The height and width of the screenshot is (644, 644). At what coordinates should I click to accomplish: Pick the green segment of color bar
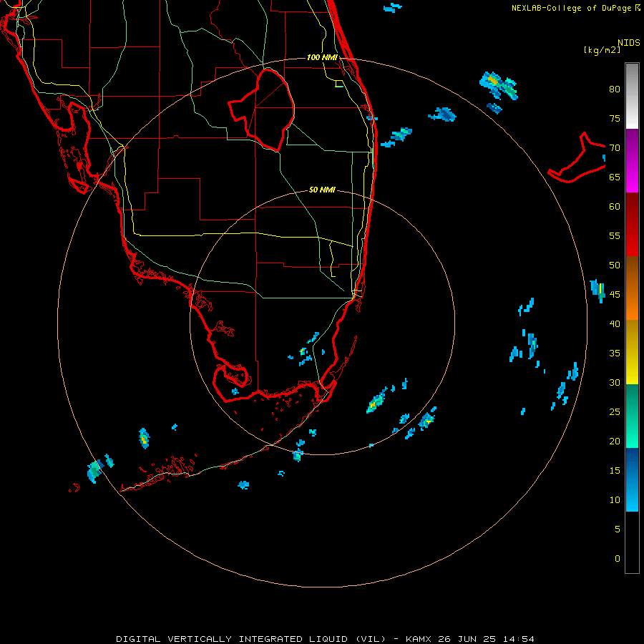[x=632, y=416]
